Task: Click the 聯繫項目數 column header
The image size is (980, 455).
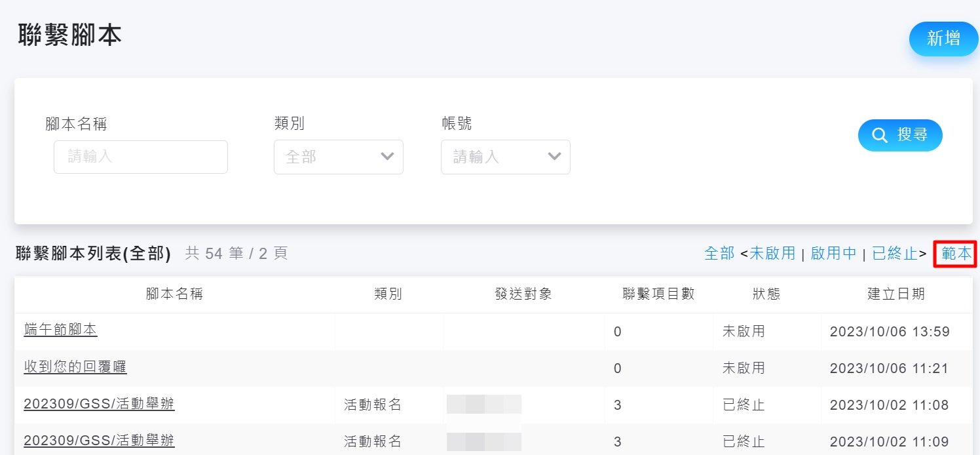Action: click(x=658, y=294)
